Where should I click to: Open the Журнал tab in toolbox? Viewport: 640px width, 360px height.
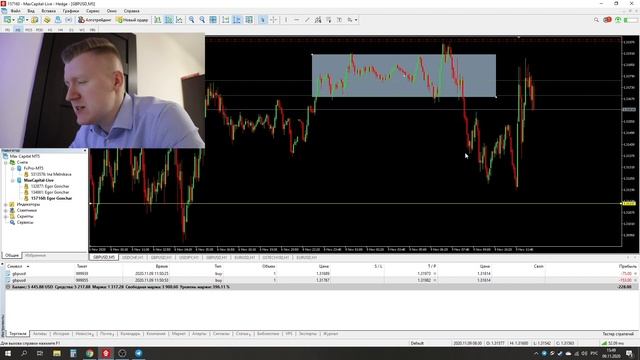pyautogui.click(x=330, y=334)
